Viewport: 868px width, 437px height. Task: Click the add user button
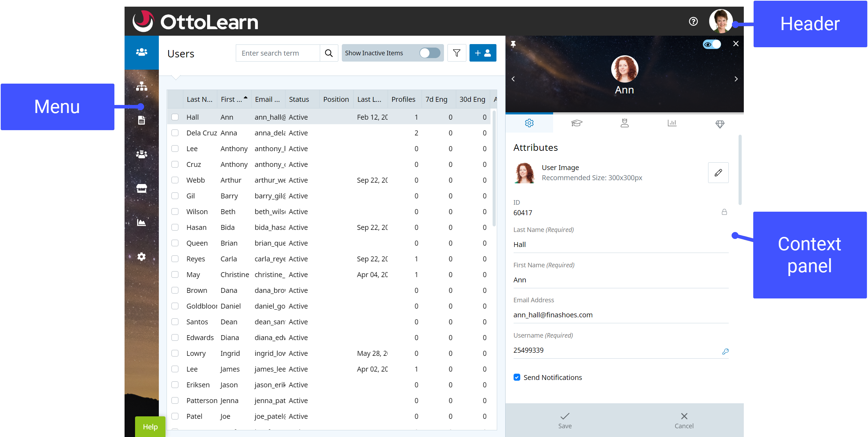coord(483,53)
